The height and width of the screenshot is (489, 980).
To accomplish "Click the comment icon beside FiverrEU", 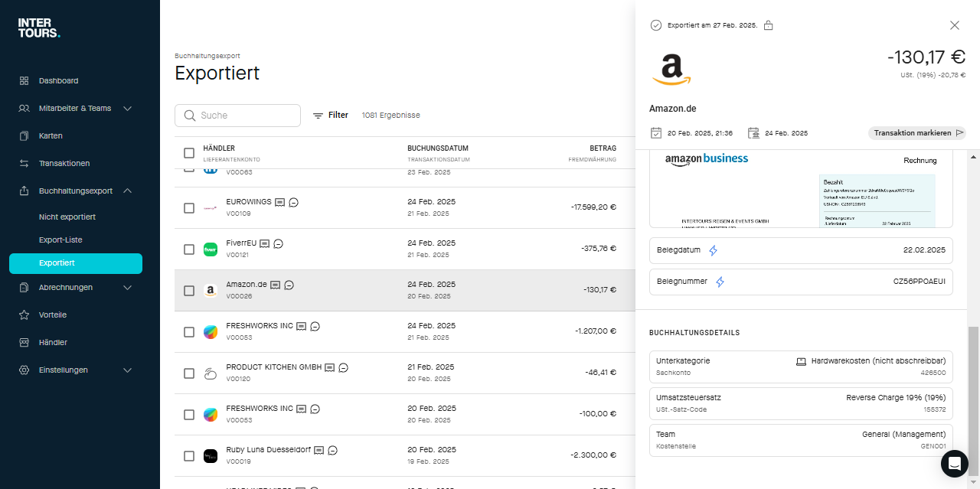I will [279, 243].
